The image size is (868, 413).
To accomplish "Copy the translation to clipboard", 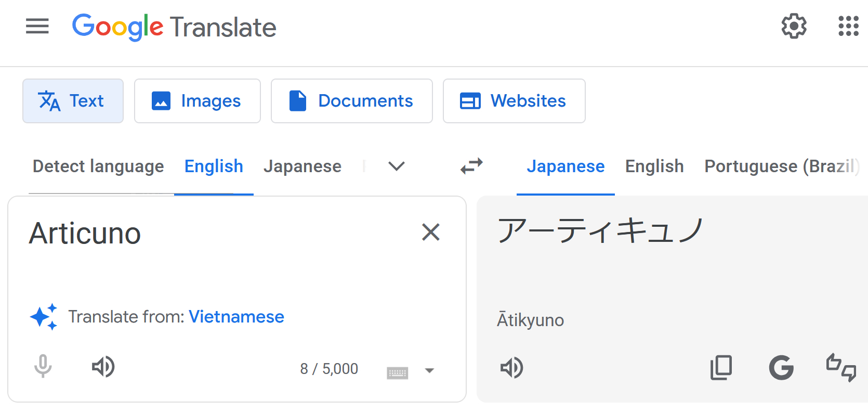I will point(721,368).
